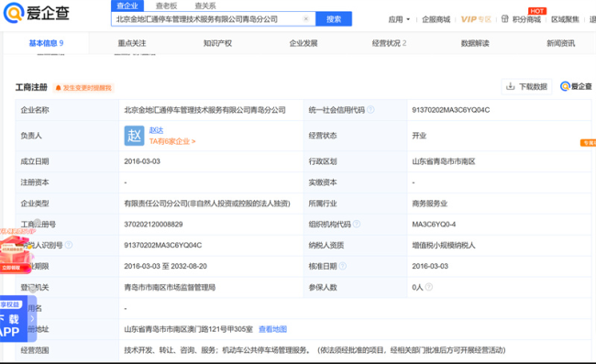Click the 企业名称 value in the table

click(x=204, y=110)
